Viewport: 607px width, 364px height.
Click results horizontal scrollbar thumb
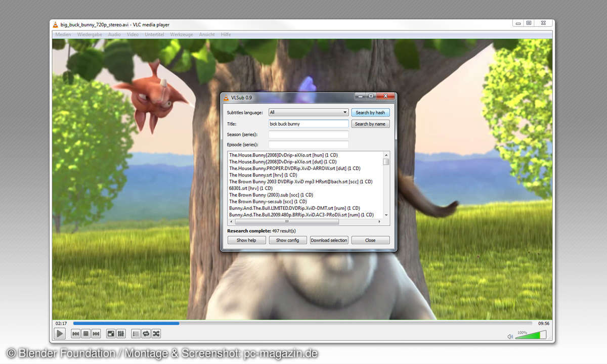coord(286,221)
